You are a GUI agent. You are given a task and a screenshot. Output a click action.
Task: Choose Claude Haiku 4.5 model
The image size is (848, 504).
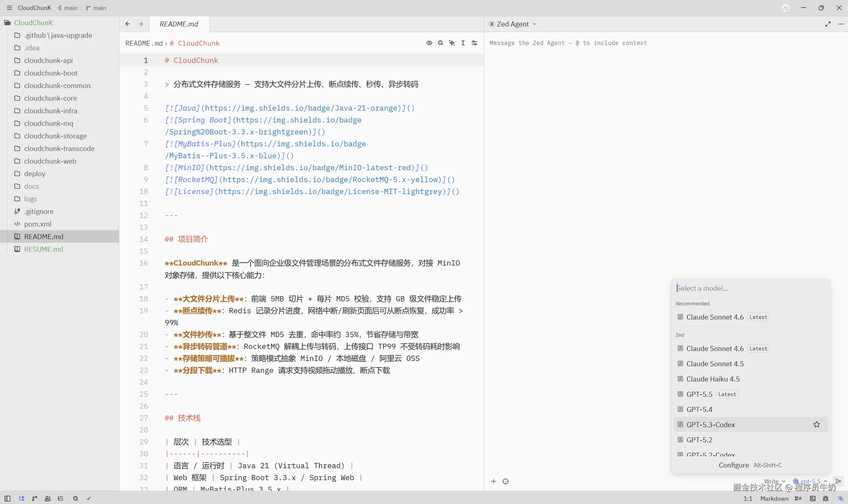pyautogui.click(x=751, y=379)
